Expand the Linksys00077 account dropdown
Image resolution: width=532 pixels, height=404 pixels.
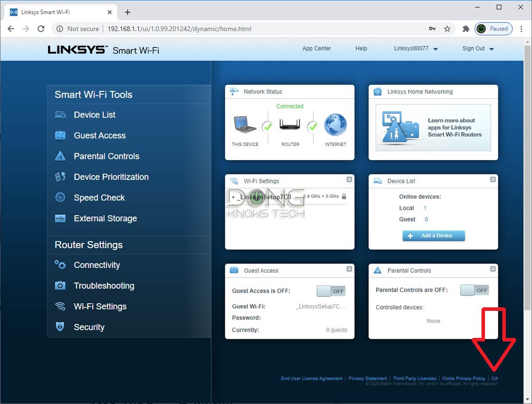(x=435, y=49)
